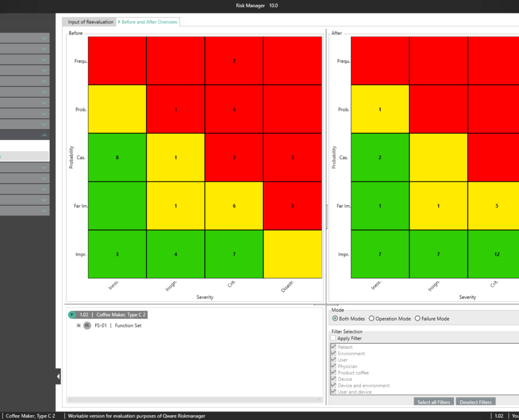
Task: Select Both Modes radio button
Action: [x=335, y=319]
